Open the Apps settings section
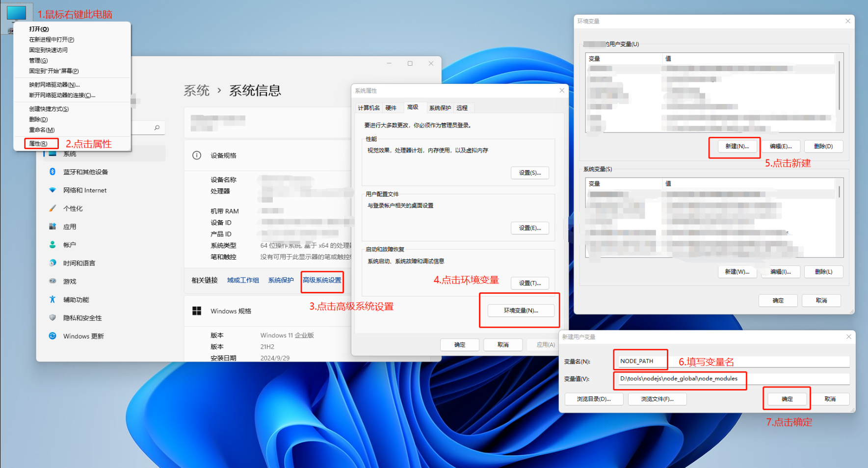The image size is (868, 468). tap(69, 227)
